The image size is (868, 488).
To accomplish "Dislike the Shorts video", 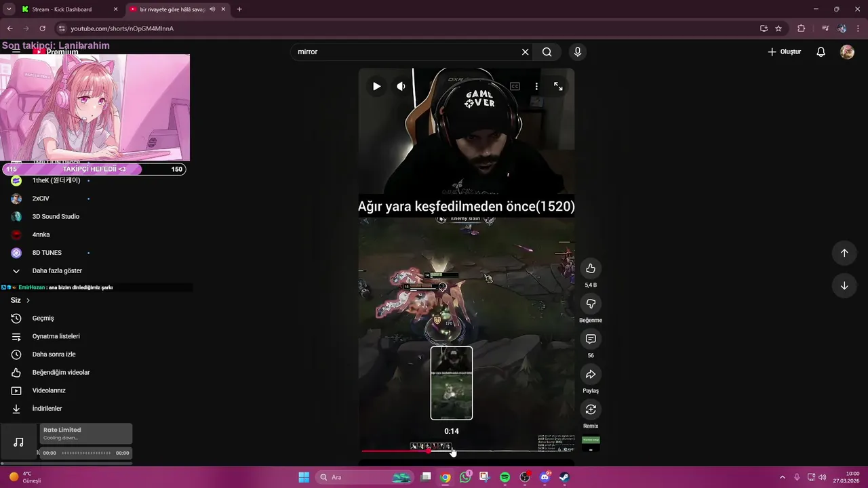I will pyautogui.click(x=591, y=304).
